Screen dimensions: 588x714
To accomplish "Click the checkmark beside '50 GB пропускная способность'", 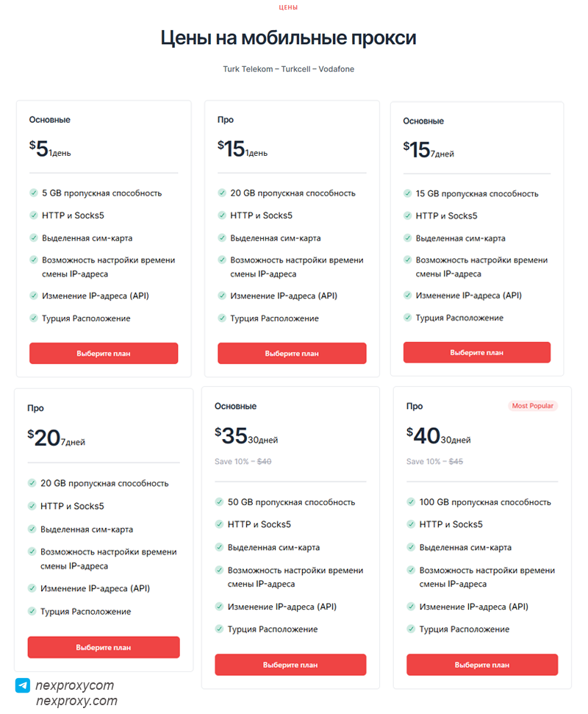I will 219,502.
